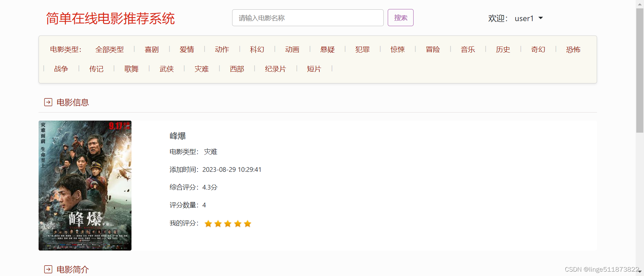Filter by the 音乐 genre
This screenshot has height=276, width=644.
[x=468, y=50]
